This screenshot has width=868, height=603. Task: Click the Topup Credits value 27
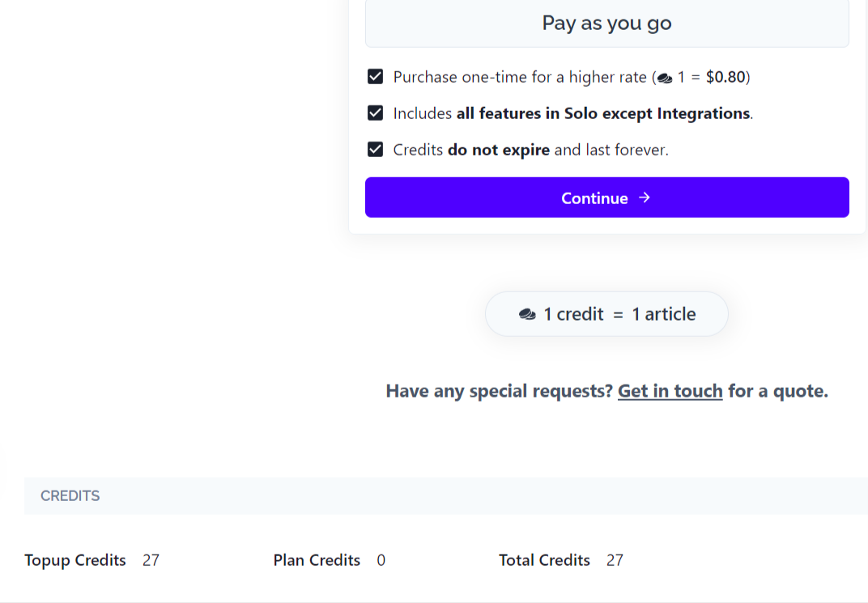tap(151, 560)
